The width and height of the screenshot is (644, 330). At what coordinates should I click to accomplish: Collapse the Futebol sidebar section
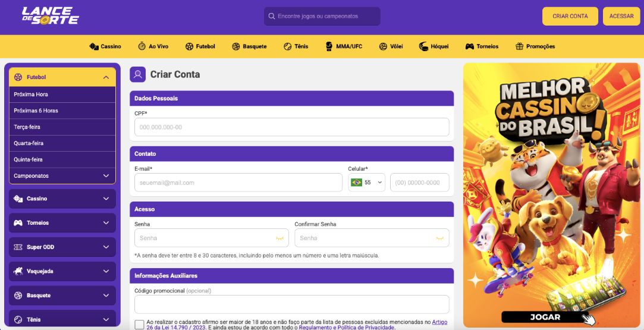click(106, 77)
